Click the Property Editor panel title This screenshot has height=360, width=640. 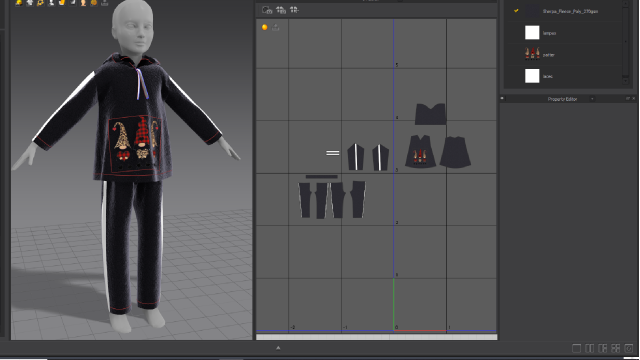[x=562, y=99]
